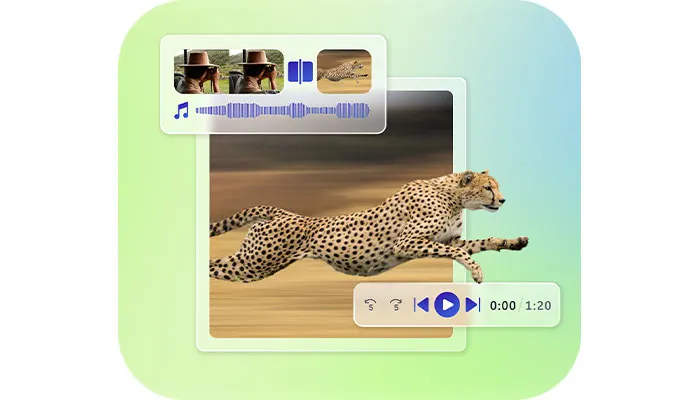Select the split icon between clips
The height and width of the screenshot is (400, 700).
click(300, 71)
